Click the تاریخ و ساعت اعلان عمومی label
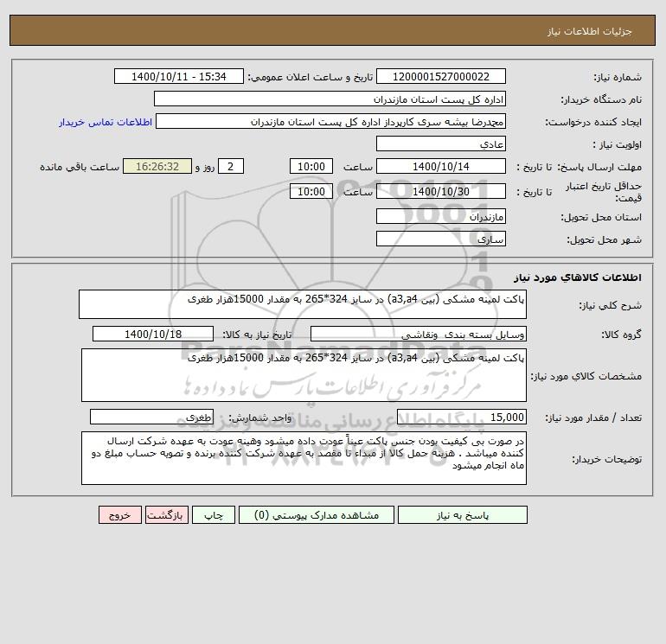666x644 pixels. click(x=310, y=77)
